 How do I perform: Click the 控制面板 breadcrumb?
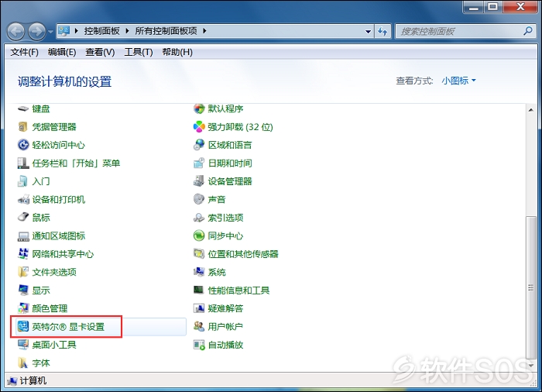pos(101,31)
